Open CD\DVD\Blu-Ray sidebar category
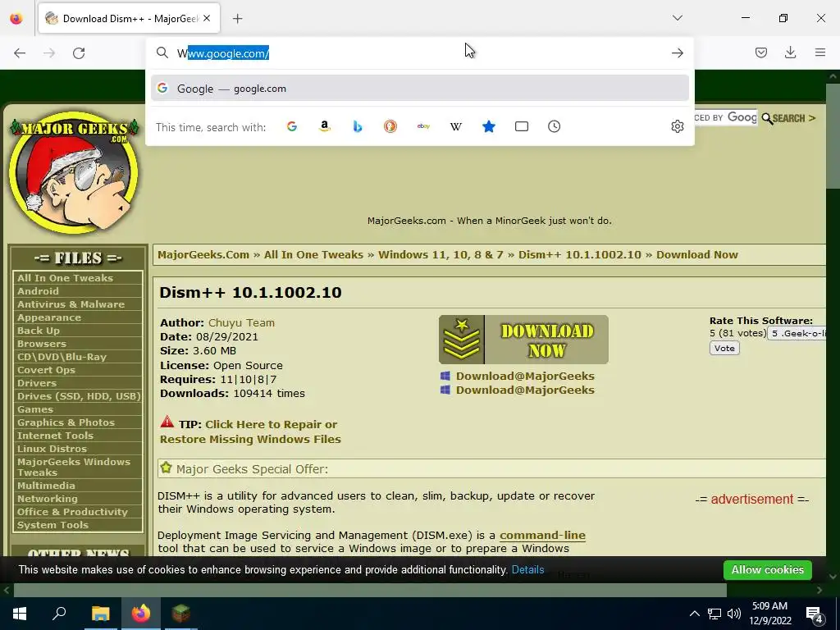 (x=62, y=357)
